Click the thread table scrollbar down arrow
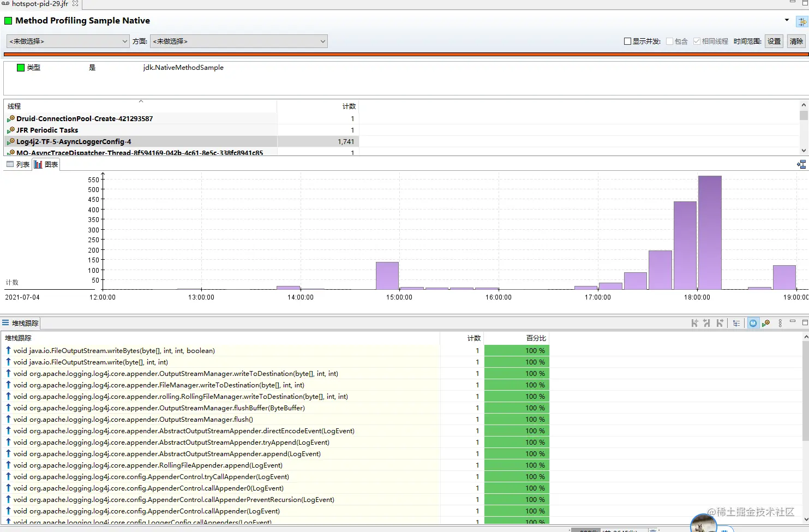This screenshot has width=809, height=532. pos(804,150)
